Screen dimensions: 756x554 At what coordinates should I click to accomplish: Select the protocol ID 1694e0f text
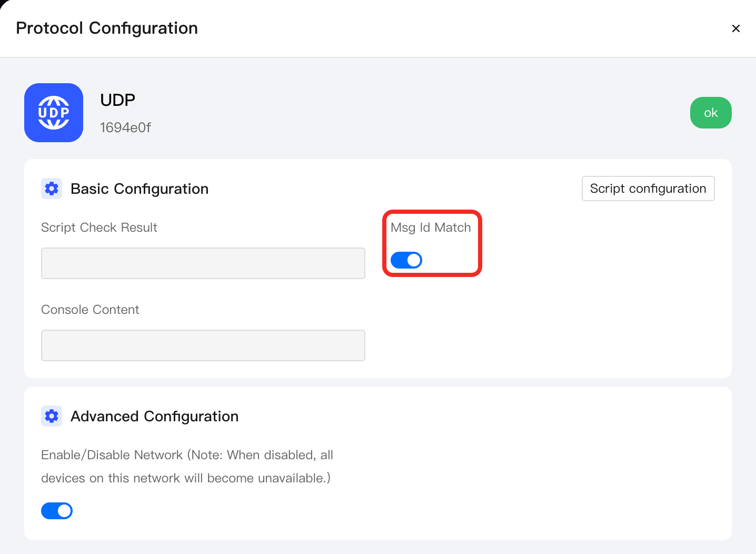click(125, 127)
